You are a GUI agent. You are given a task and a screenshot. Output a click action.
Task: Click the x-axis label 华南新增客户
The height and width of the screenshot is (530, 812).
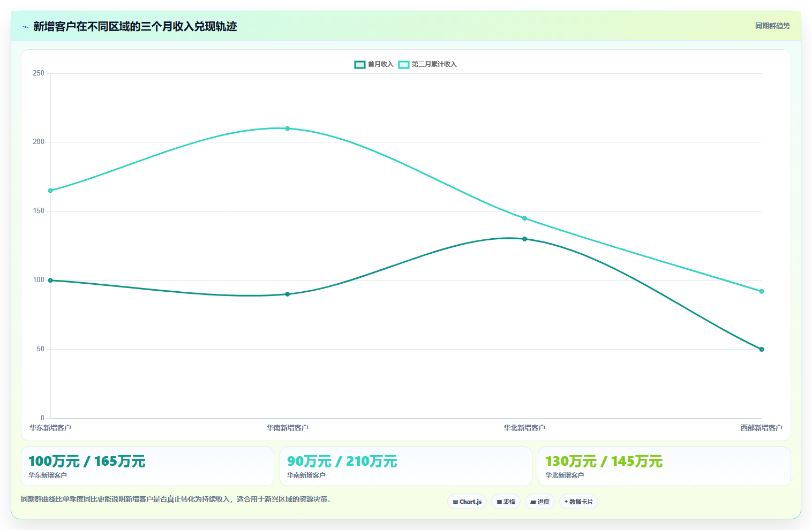(288, 428)
